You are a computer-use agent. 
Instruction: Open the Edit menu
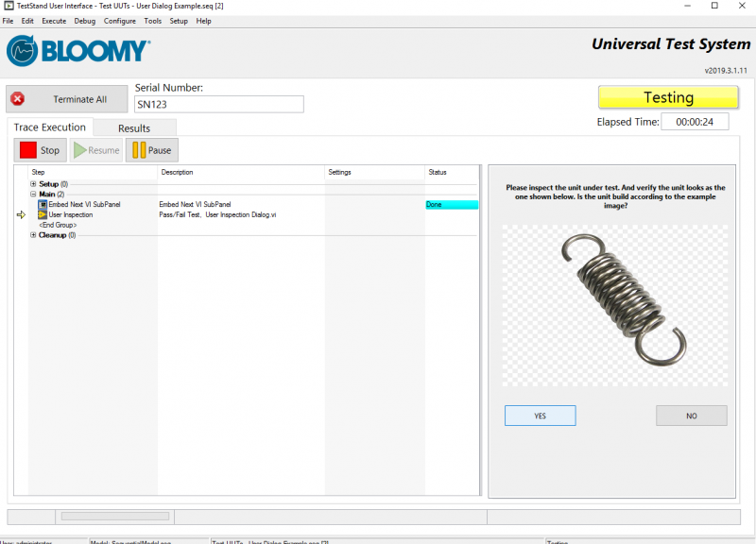coord(27,21)
